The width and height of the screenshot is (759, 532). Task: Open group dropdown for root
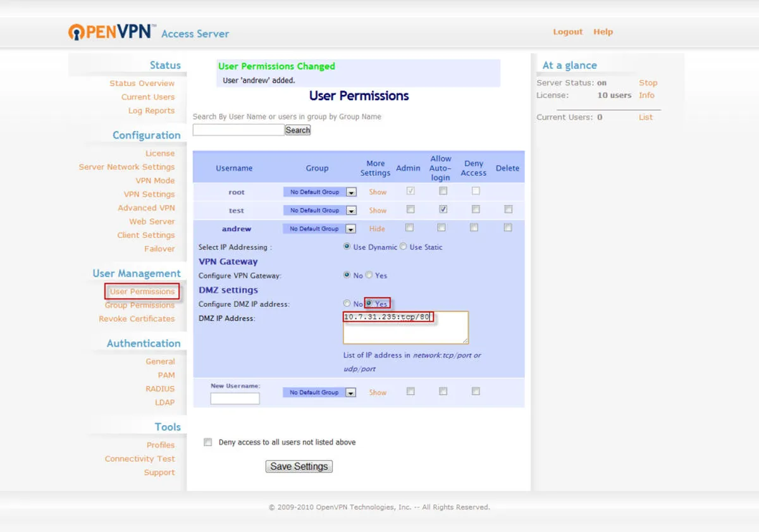320,192
